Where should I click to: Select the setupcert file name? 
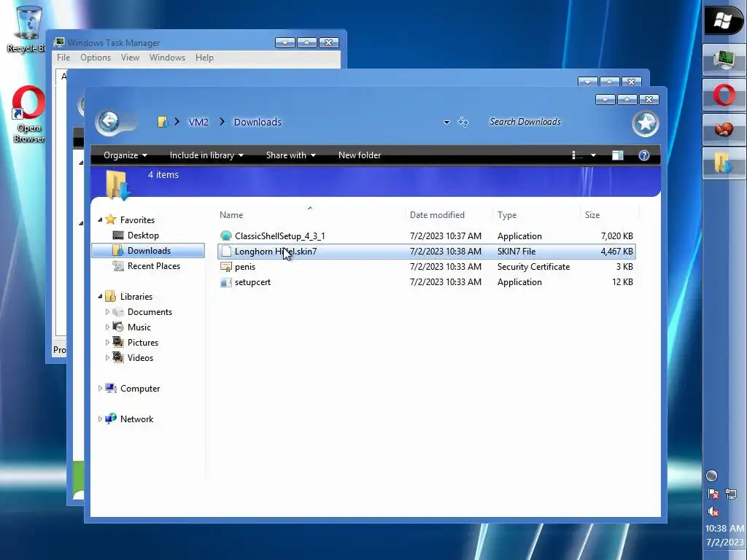[x=252, y=282]
